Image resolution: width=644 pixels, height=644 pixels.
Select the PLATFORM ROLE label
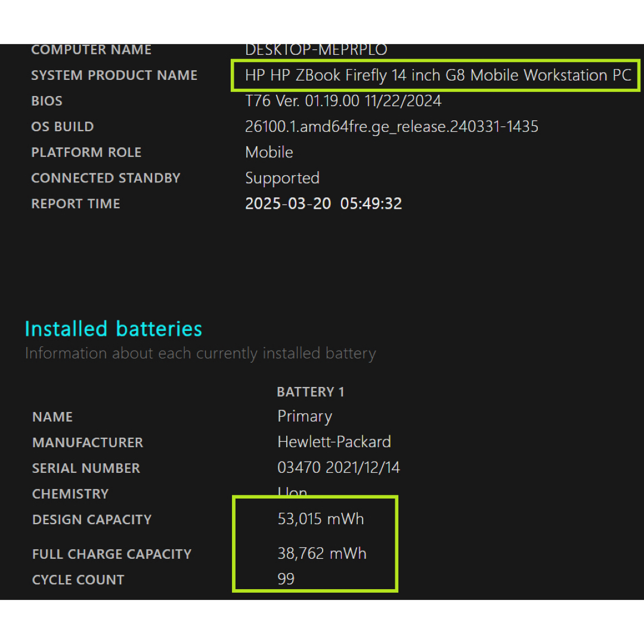[86, 153]
